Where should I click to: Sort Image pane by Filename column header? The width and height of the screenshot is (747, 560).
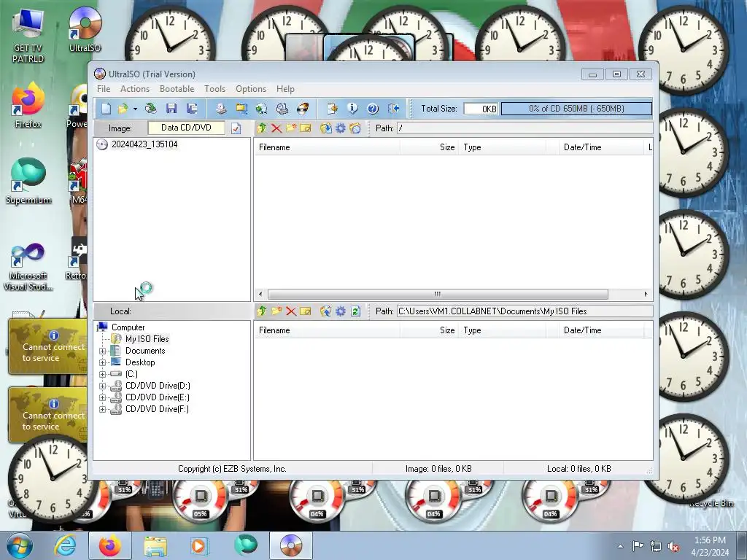pos(327,147)
